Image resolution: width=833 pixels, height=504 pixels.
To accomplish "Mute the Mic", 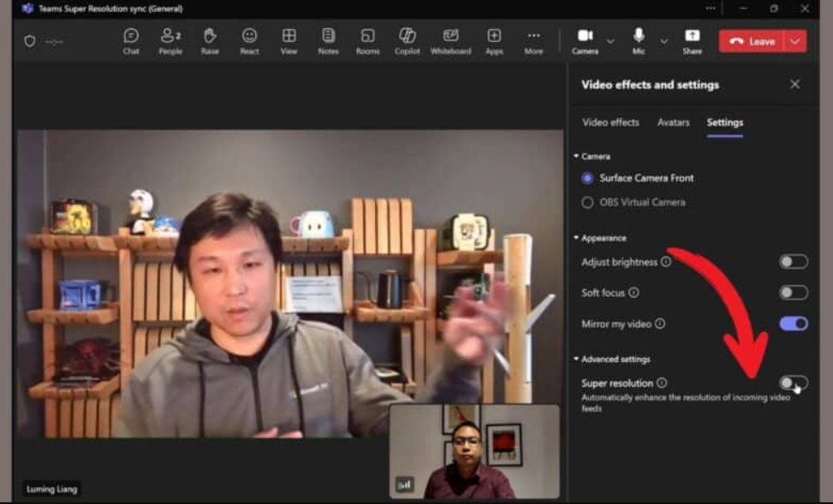I will 639,41.
